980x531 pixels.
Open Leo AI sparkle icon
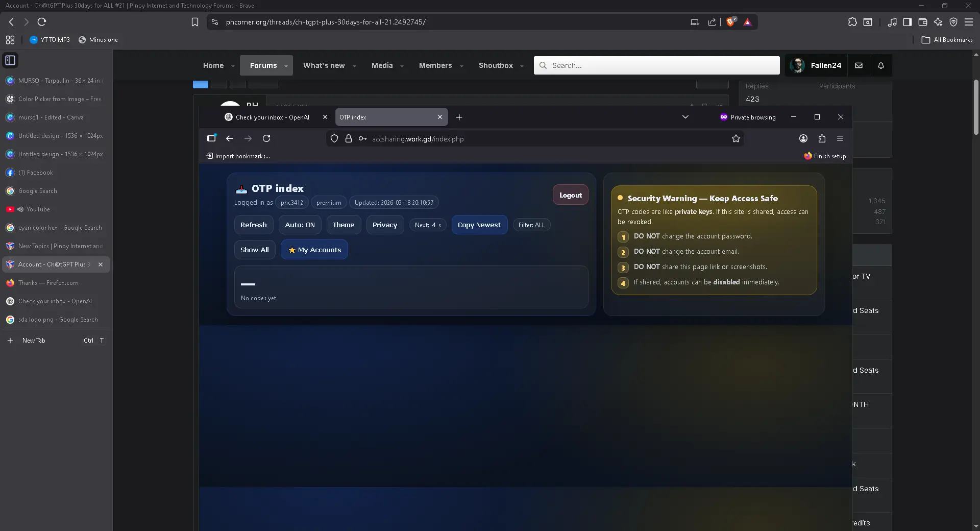938,22
